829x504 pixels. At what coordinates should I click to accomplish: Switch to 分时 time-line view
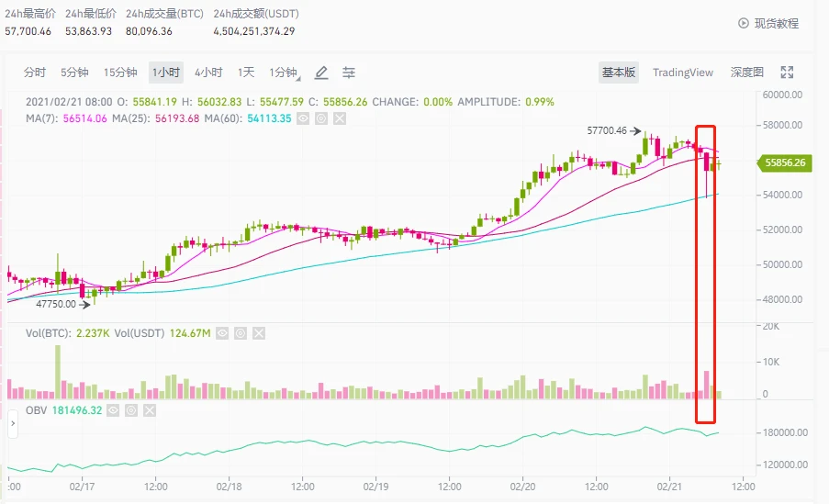pos(35,73)
